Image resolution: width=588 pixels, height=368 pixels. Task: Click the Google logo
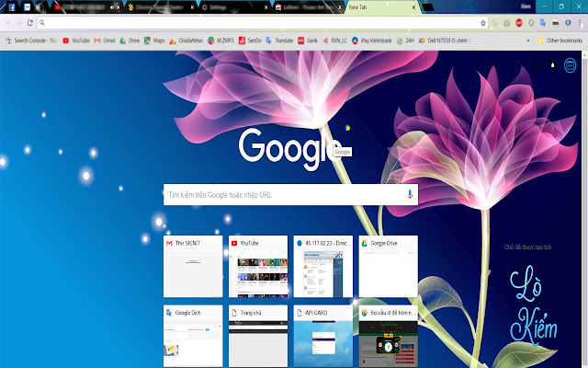click(x=290, y=147)
